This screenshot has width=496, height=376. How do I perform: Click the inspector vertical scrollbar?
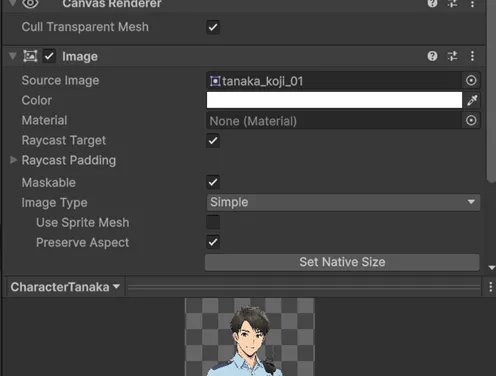[x=491, y=90]
